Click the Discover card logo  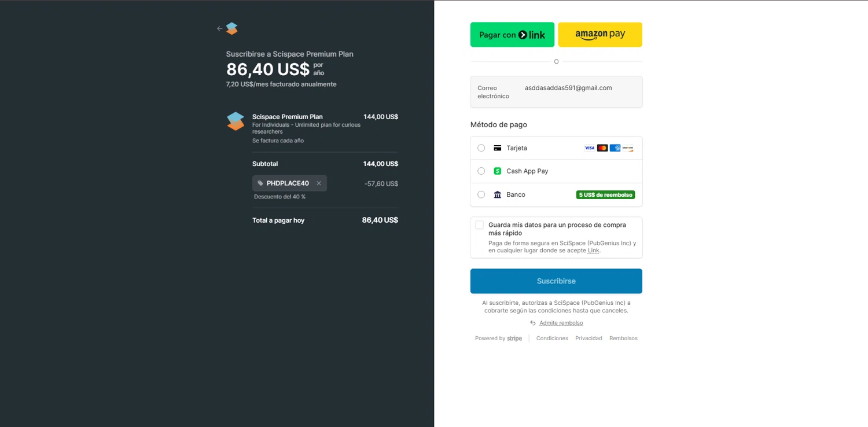(628, 148)
